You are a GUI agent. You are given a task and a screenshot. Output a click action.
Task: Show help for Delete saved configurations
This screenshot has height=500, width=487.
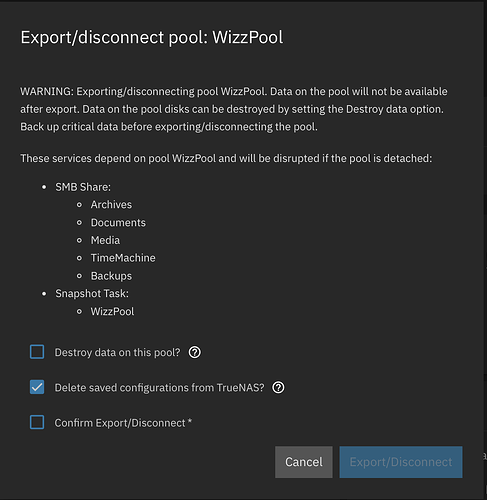(x=278, y=388)
